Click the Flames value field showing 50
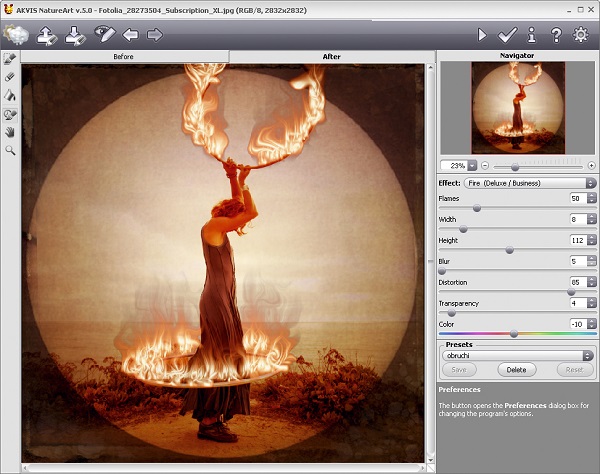The image size is (600, 474). coord(578,198)
